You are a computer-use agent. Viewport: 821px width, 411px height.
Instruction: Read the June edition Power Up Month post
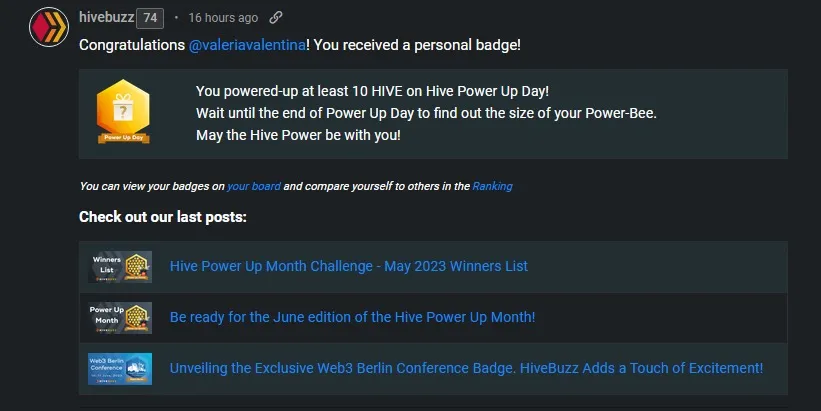click(x=353, y=317)
